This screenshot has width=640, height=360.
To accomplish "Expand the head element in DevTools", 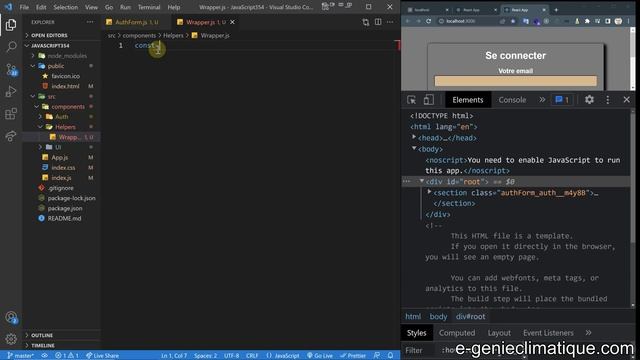I will [414, 137].
